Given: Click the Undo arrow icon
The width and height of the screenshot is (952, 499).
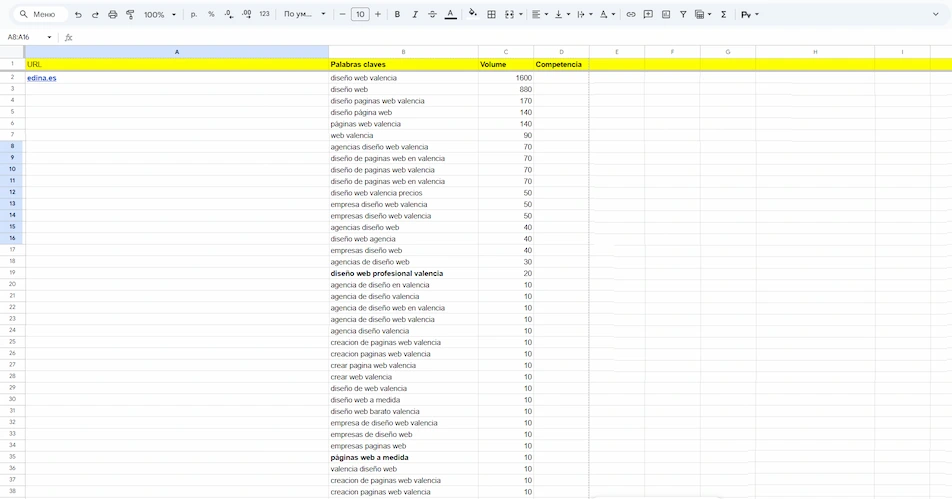Looking at the screenshot, I should pos(78,15).
